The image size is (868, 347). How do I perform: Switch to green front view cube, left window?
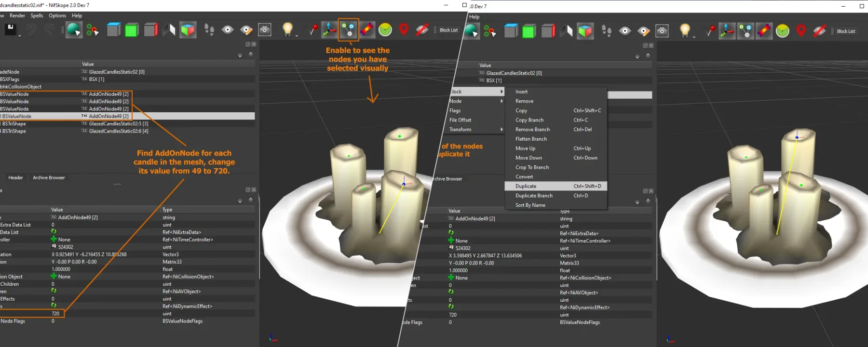pos(132,30)
